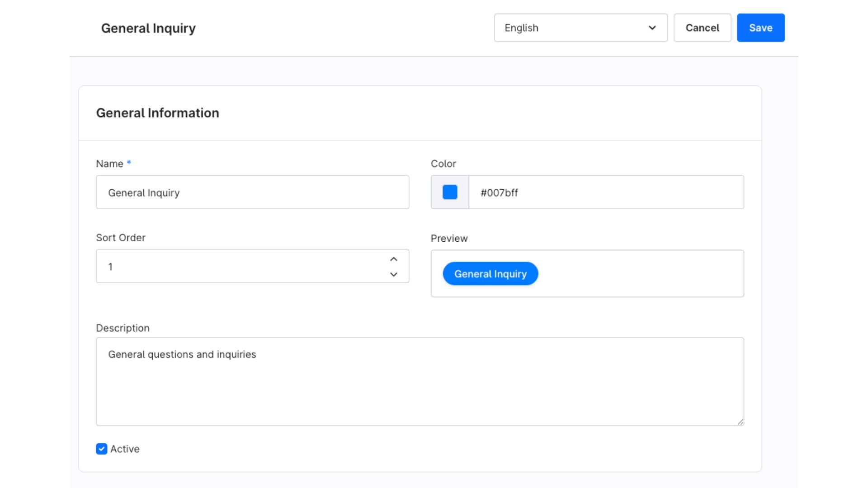
Task: Click the General Information section header
Action: (x=157, y=113)
